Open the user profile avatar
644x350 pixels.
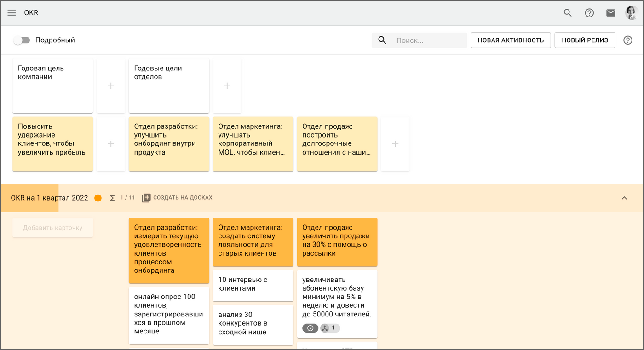(x=631, y=13)
